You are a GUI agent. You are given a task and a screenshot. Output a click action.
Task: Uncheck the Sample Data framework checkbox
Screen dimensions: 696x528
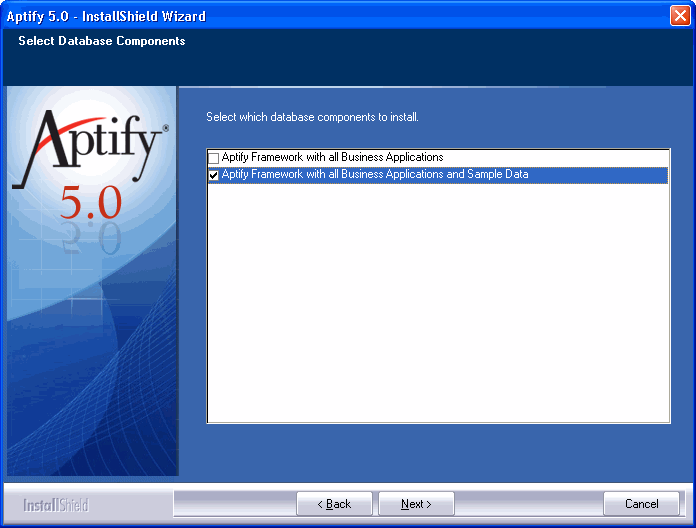pyautogui.click(x=214, y=175)
